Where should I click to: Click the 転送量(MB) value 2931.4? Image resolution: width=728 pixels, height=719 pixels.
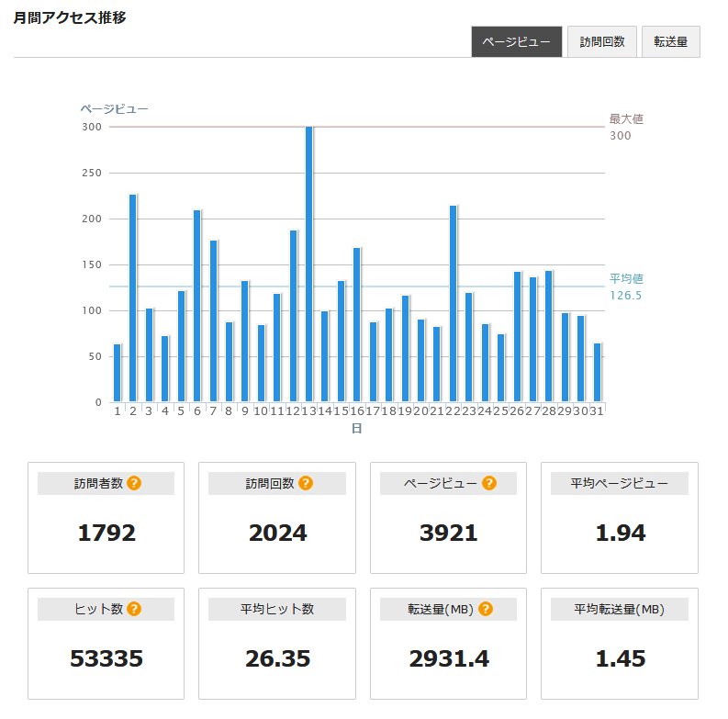pyautogui.click(x=449, y=658)
